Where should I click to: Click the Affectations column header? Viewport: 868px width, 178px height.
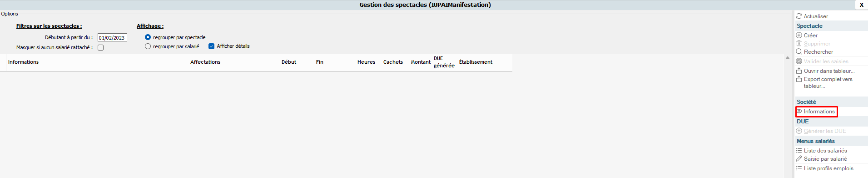click(205, 62)
